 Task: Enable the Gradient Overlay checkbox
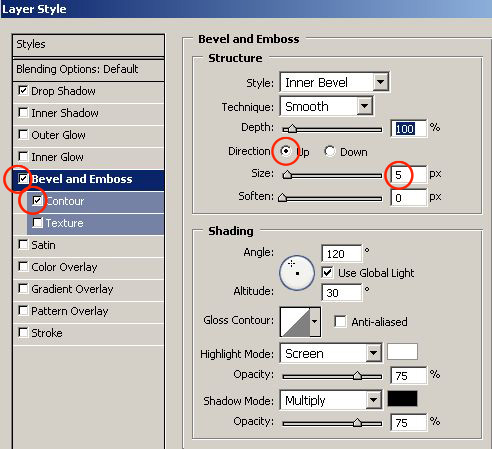23,289
